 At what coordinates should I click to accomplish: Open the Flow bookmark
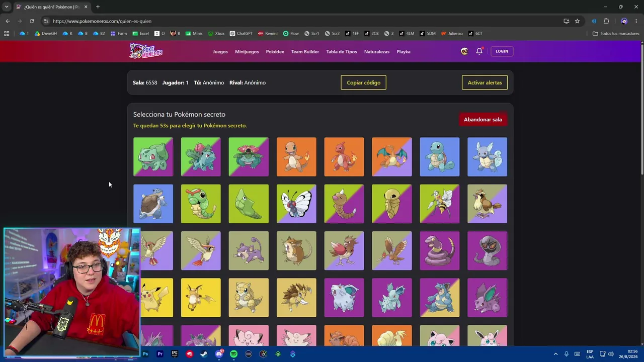pyautogui.click(x=291, y=34)
